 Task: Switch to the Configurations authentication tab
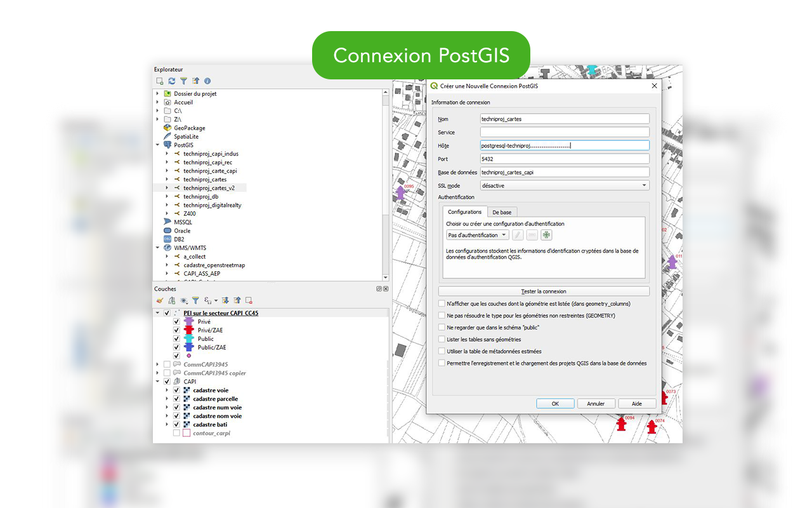(x=464, y=212)
